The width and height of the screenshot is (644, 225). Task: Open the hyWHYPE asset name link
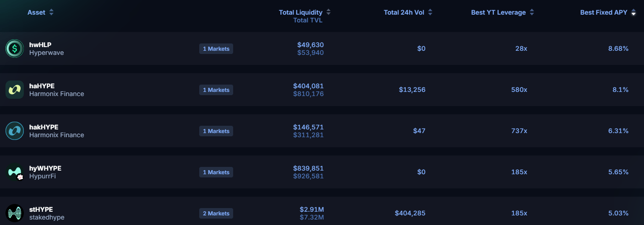click(45, 168)
